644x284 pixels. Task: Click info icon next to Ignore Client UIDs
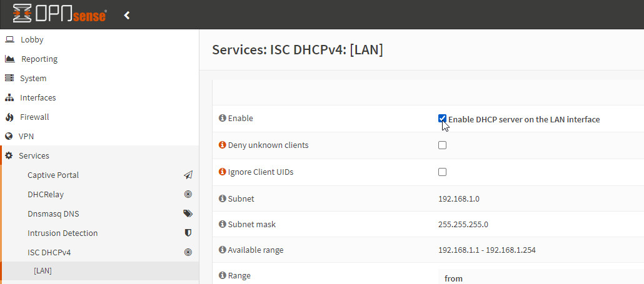[x=222, y=172]
